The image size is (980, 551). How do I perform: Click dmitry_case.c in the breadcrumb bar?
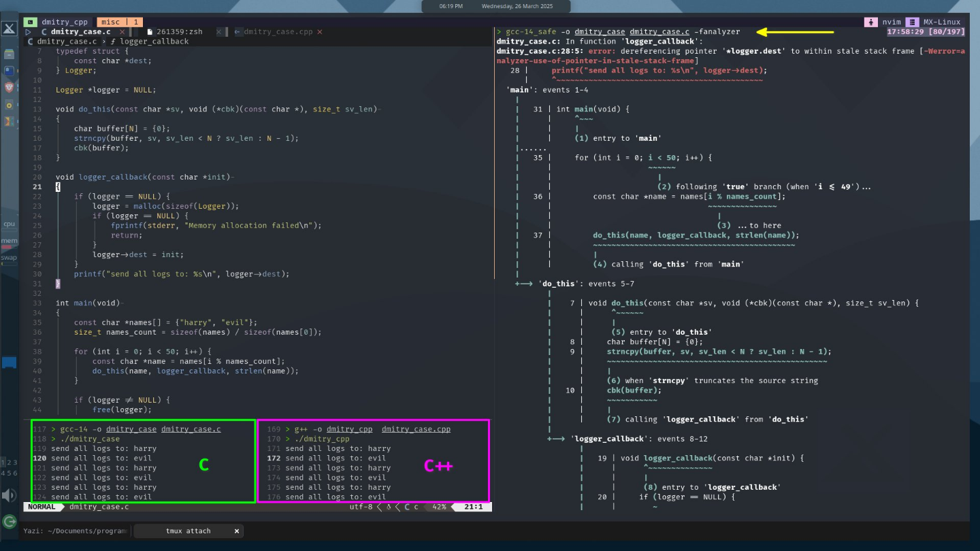click(x=67, y=41)
